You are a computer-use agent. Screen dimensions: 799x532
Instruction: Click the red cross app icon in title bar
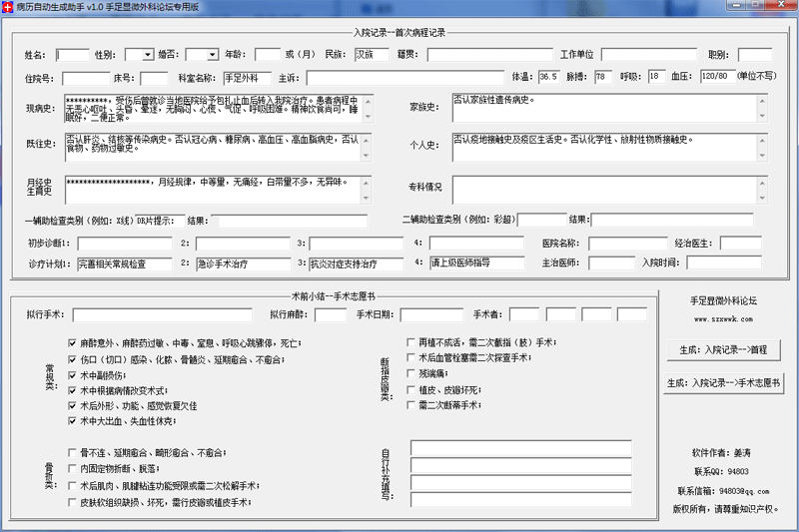coord(7,7)
